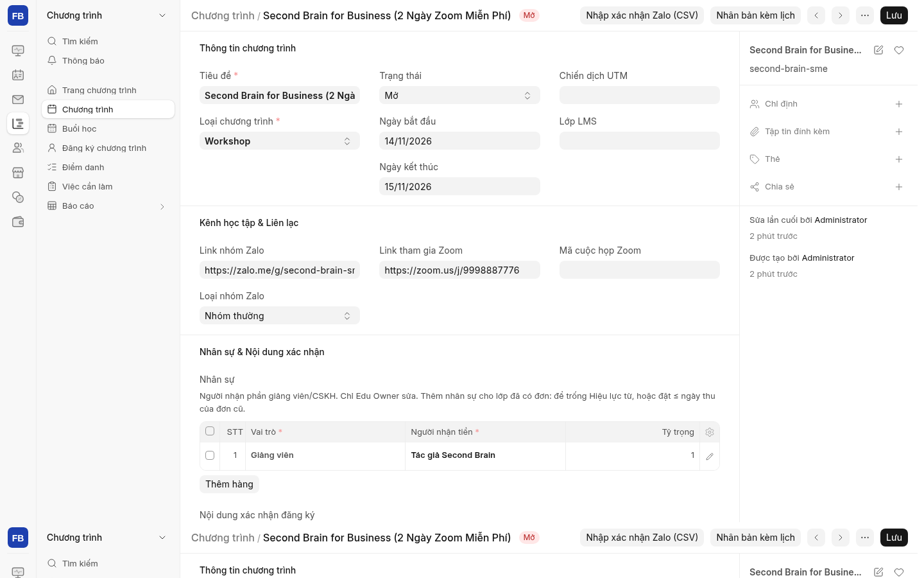Edit the Giảng viên row with the pencil icon
Image resolution: width=924 pixels, height=578 pixels.
tap(710, 456)
